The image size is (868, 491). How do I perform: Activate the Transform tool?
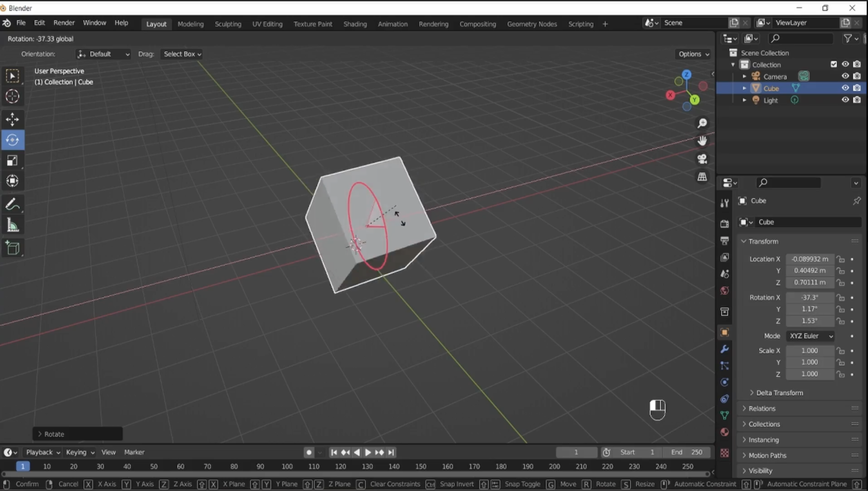(12, 181)
